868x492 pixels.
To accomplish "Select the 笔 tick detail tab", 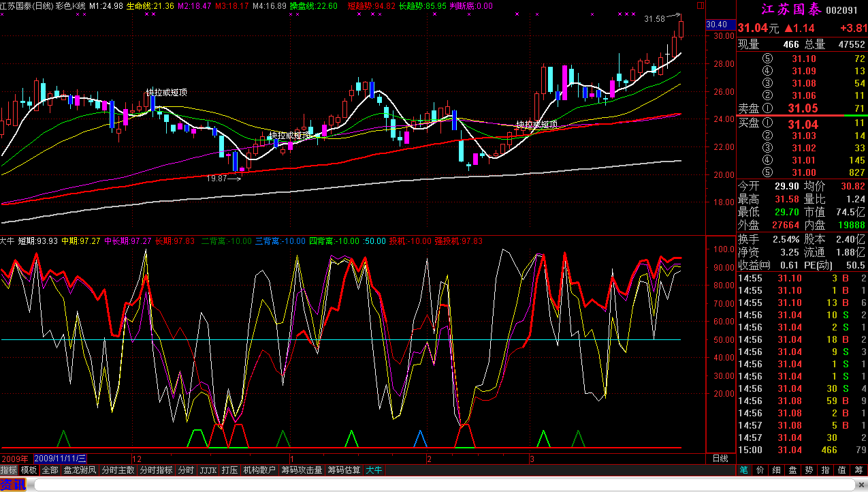I will click(744, 470).
